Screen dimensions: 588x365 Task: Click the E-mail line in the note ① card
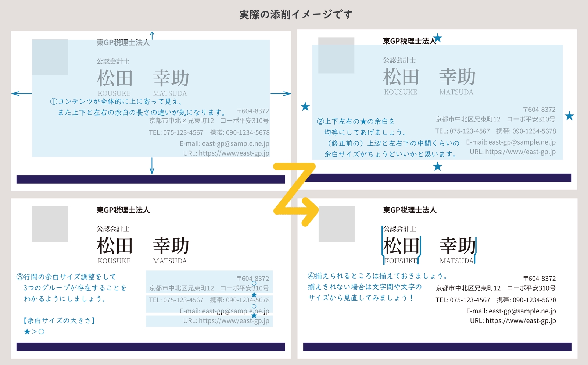225,143
